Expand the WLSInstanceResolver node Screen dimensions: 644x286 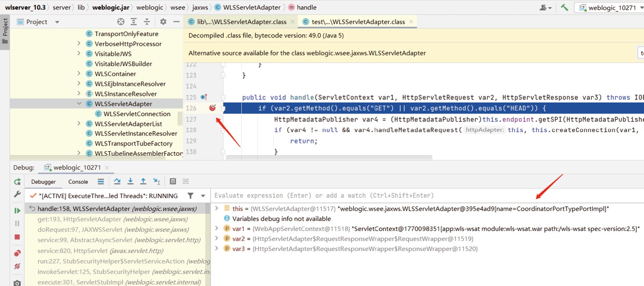click(79, 94)
